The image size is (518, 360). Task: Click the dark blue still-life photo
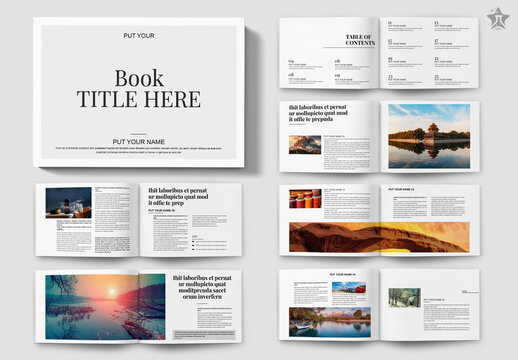[x=69, y=203]
